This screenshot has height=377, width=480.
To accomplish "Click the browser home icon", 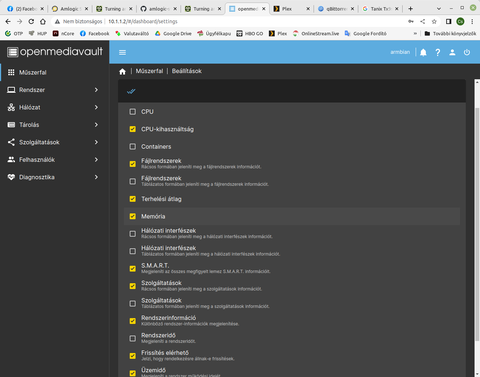I will coord(43,21).
